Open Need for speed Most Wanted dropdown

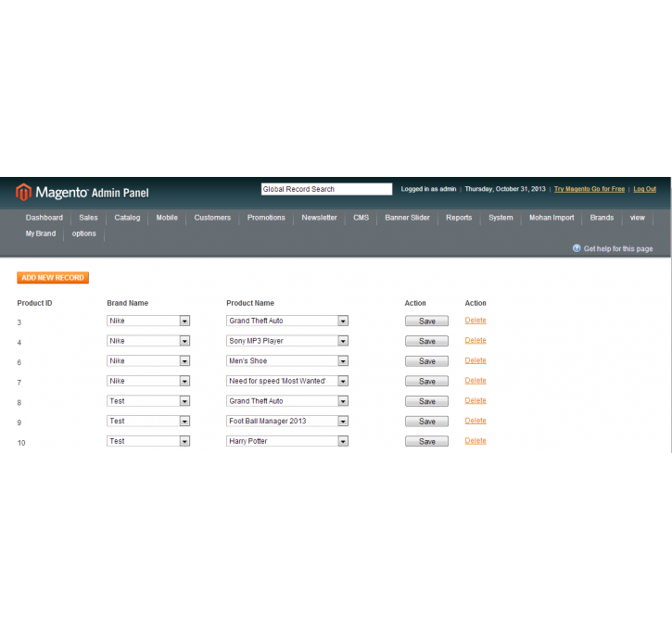(x=287, y=381)
